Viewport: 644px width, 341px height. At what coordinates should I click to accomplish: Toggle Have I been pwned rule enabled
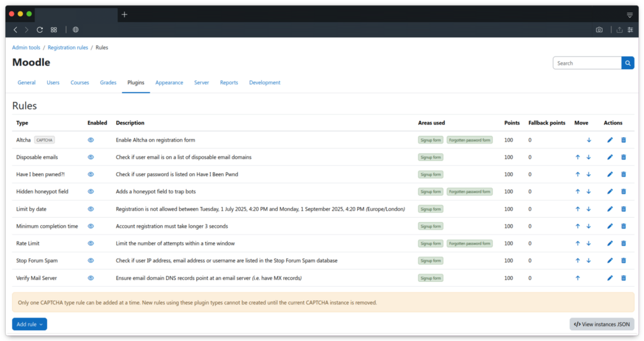pyautogui.click(x=91, y=175)
